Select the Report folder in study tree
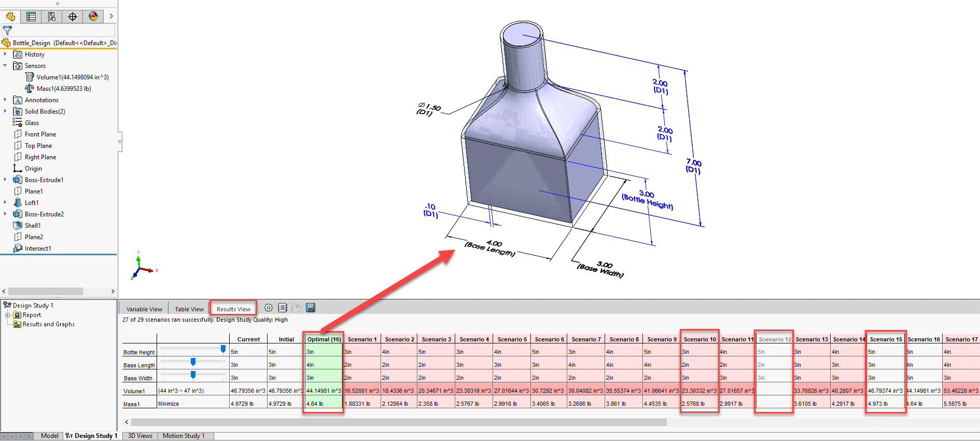The height and width of the screenshot is (441, 980). click(31, 315)
